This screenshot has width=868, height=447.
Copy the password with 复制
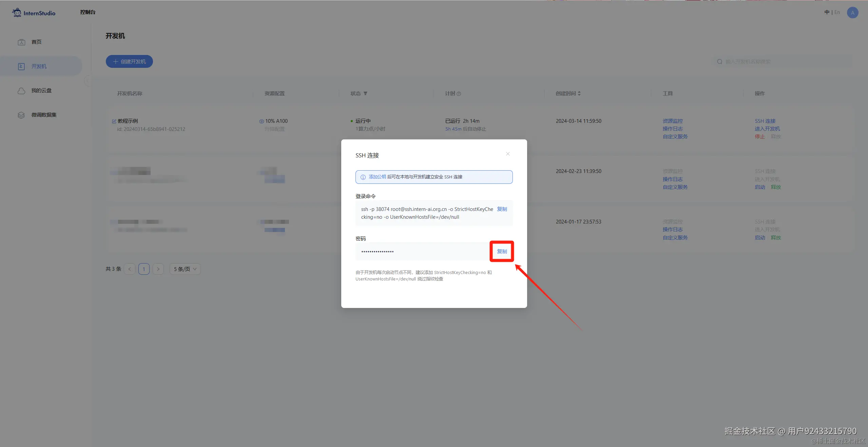pos(502,251)
